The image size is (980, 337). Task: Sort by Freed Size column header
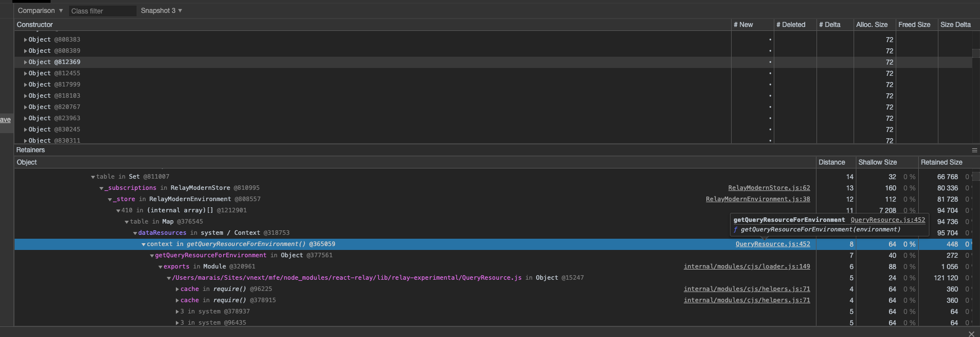(916, 25)
